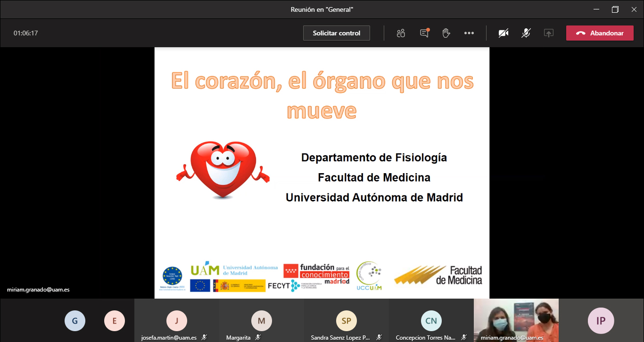Toggle the camera on
Viewport: 644px width, 342px height.
click(x=504, y=33)
